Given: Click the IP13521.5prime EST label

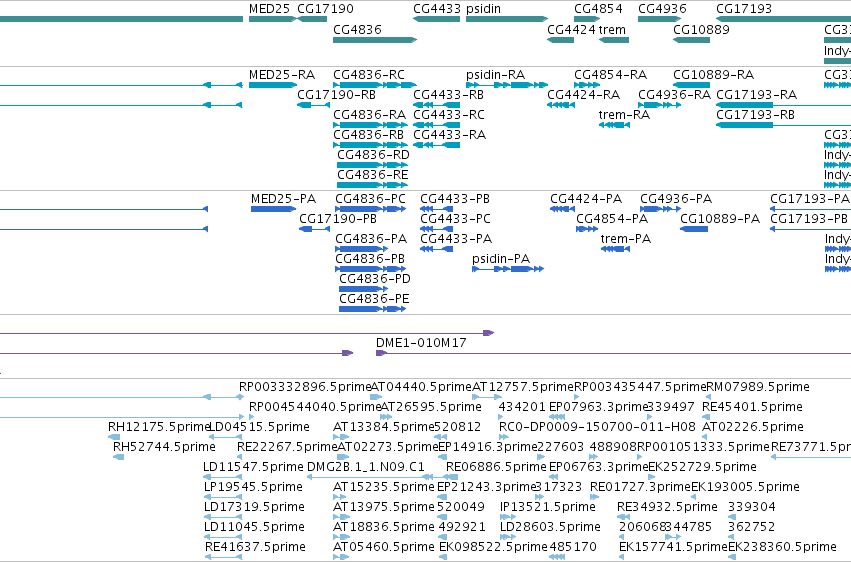Looking at the screenshot, I should [548, 508].
